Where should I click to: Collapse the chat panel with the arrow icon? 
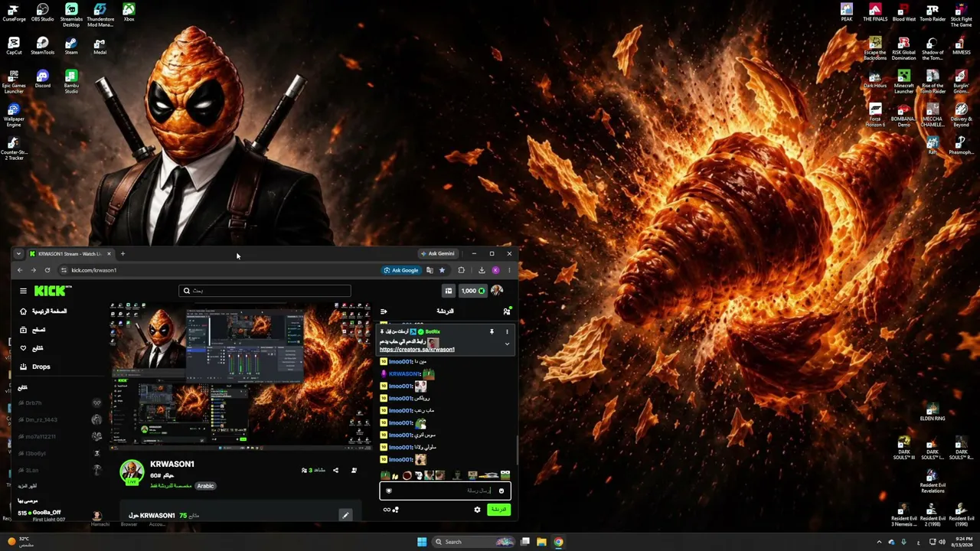384,311
